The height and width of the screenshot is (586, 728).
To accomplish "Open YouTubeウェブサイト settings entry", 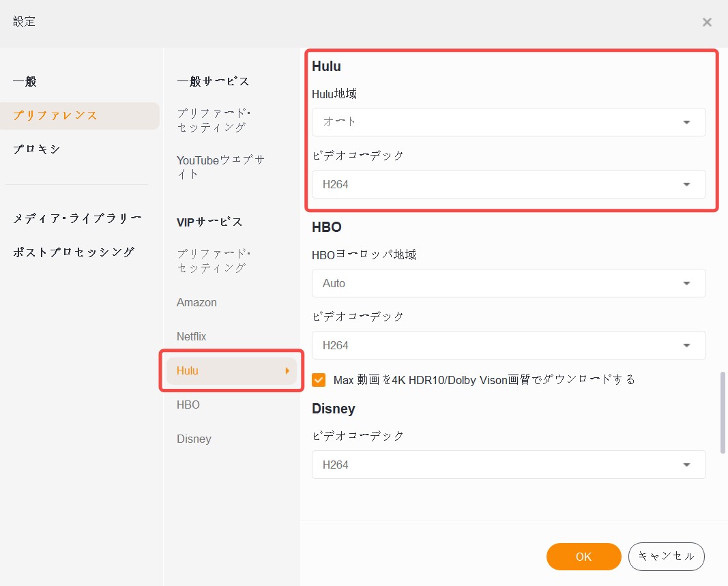I will (220, 167).
